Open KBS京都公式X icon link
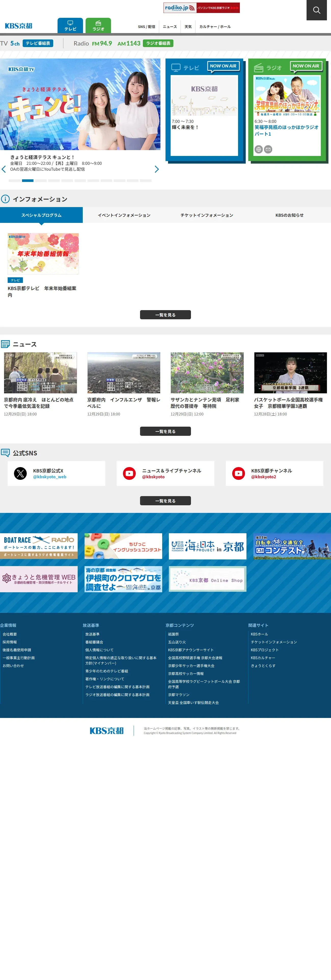331x980 pixels. [20, 473]
